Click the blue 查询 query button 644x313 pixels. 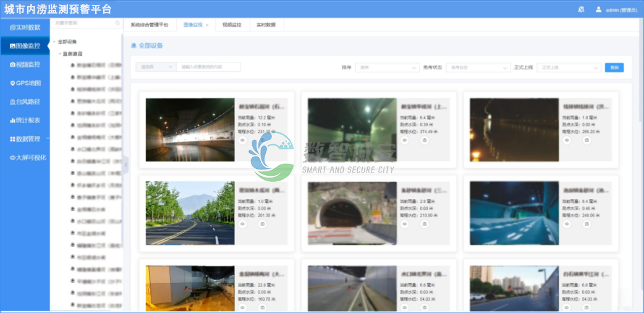pyautogui.click(x=614, y=67)
